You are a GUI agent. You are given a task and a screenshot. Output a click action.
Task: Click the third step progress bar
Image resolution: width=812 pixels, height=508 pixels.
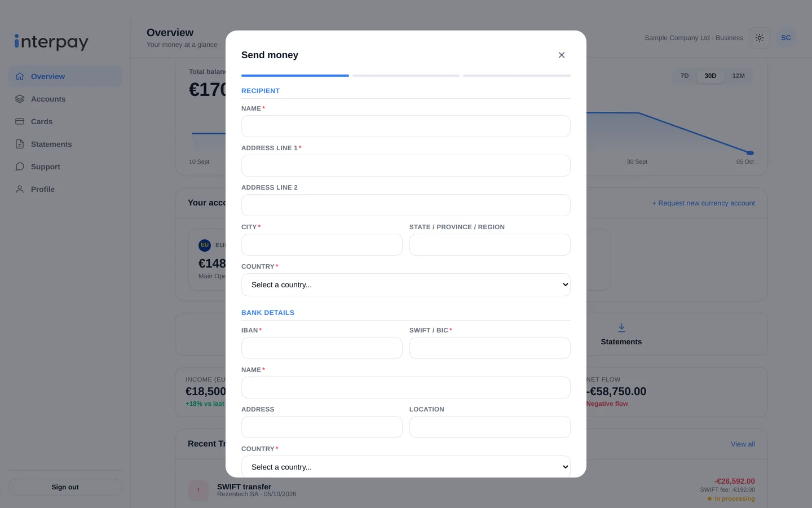517,76
